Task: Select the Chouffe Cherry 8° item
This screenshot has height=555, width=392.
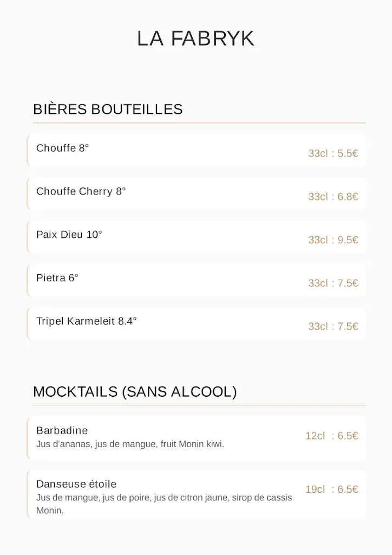Action: click(81, 191)
